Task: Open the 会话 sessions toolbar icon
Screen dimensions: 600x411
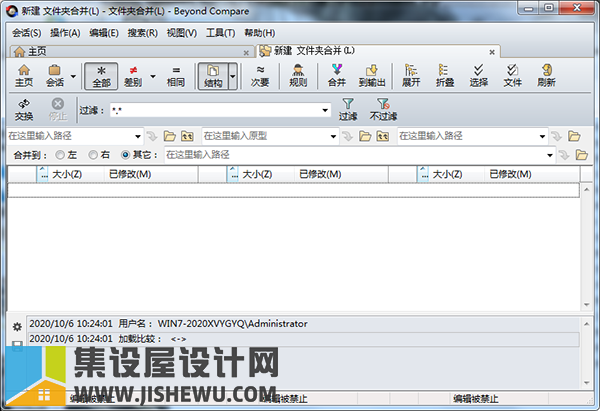Action: click(x=55, y=76)
